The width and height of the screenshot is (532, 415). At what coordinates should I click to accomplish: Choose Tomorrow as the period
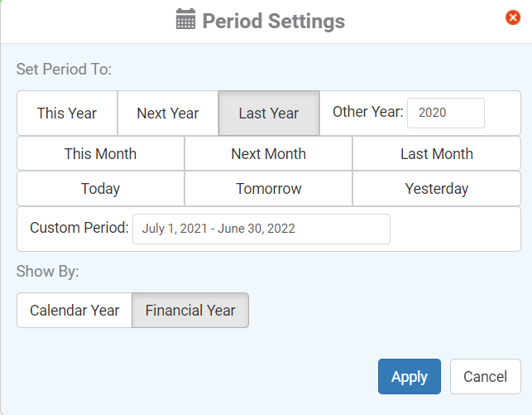click(x=268, y=189)
